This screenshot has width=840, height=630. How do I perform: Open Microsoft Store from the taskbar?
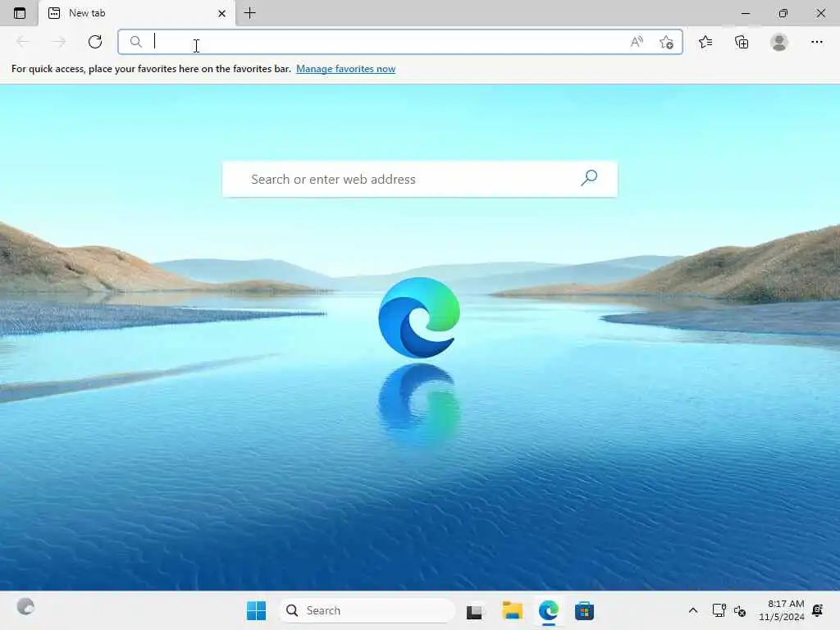pyautogui.click(x=584, y=610)
